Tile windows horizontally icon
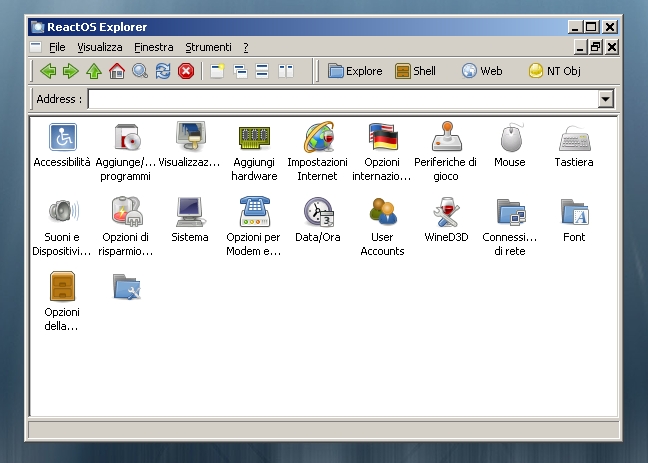The width and height of the screenshot is (648, 463). click(262, 71)
